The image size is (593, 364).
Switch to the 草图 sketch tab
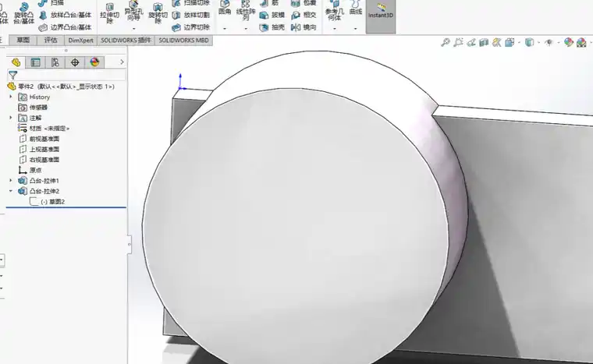(23, 40)
